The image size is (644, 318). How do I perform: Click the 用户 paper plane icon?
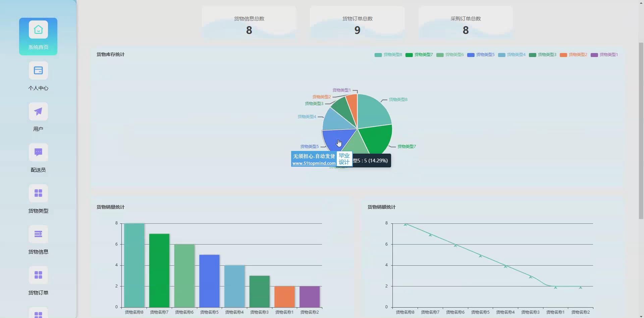pyautogui.click(x=38, y=112)
